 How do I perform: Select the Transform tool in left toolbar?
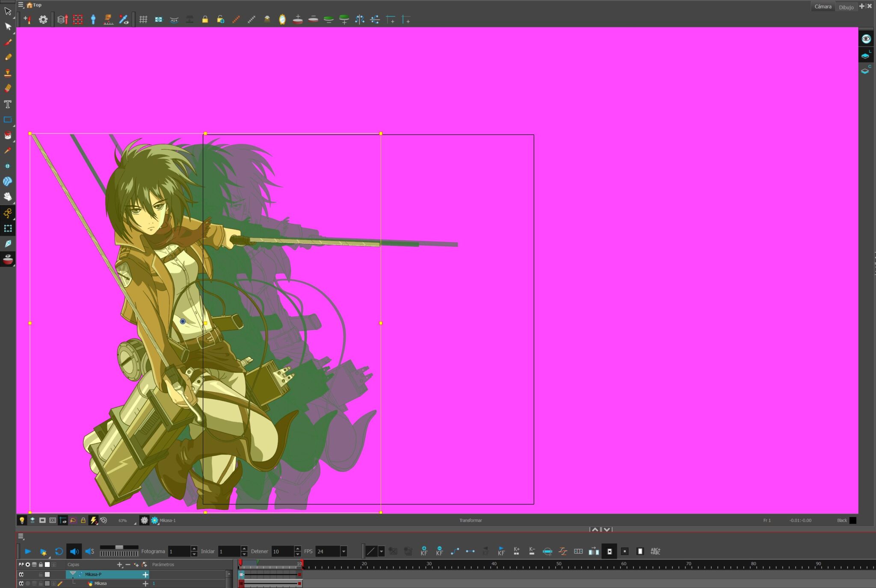[8, 228]
